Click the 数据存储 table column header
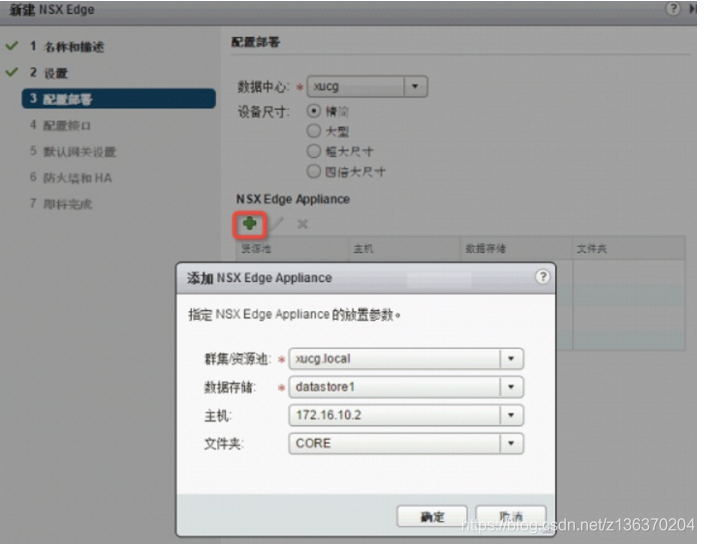 coord(517,248)
